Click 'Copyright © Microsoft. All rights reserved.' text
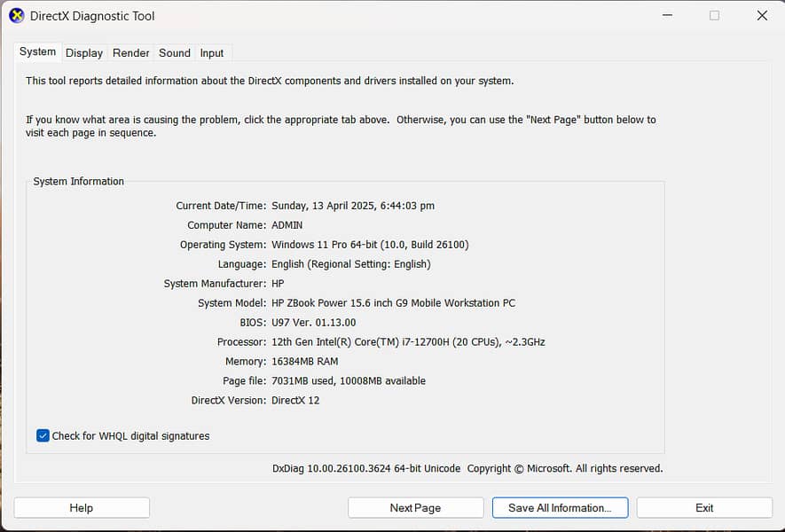This screenshot has width=785, height=532. [565, 469]
